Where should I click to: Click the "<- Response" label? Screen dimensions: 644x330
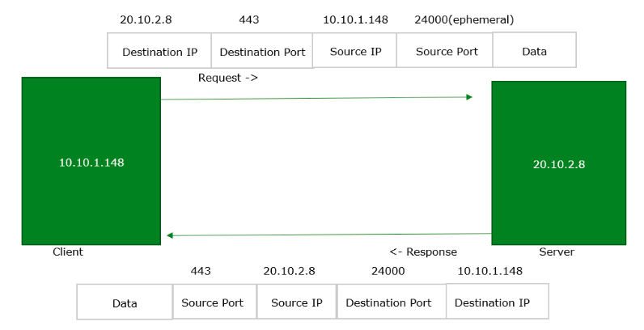[423, 252]
